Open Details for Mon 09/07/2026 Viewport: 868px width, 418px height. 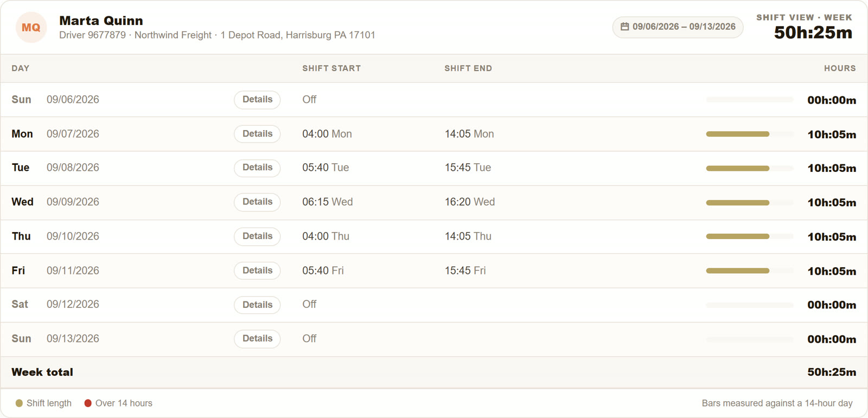click(x=257, y=134)
